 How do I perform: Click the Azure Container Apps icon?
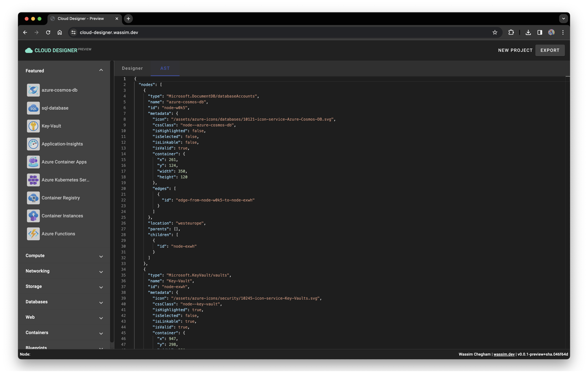33,162
